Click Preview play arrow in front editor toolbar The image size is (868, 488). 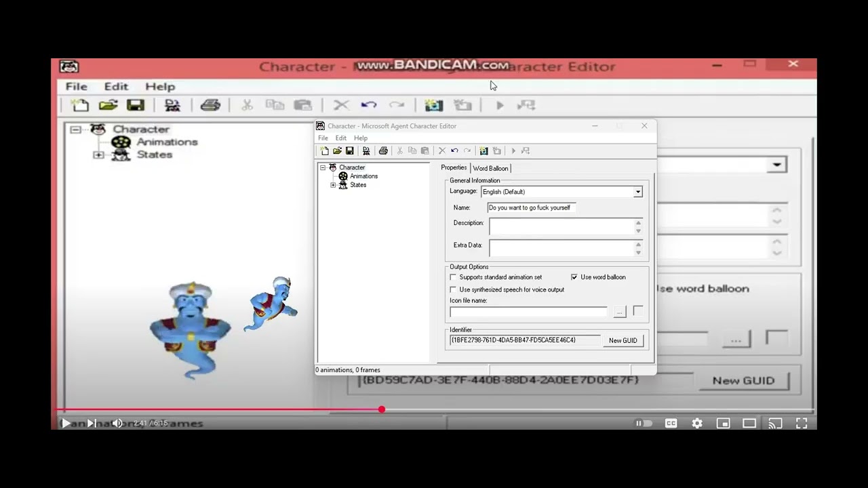[x=513, y=150]
